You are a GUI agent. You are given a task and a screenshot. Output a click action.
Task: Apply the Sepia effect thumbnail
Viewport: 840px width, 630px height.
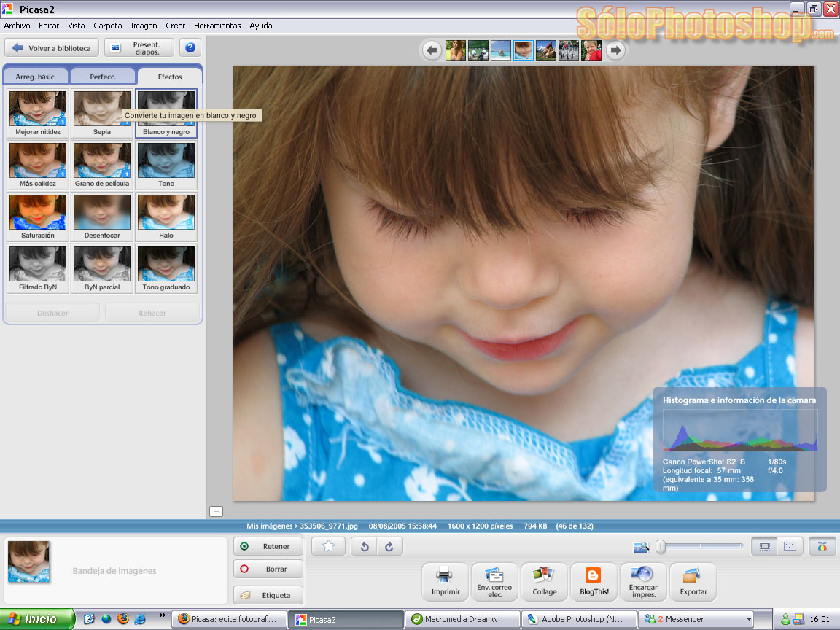[102, 113]
